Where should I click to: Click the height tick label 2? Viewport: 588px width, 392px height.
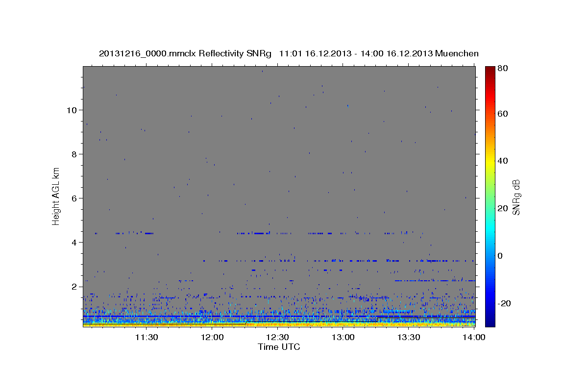tap(74, 287)
